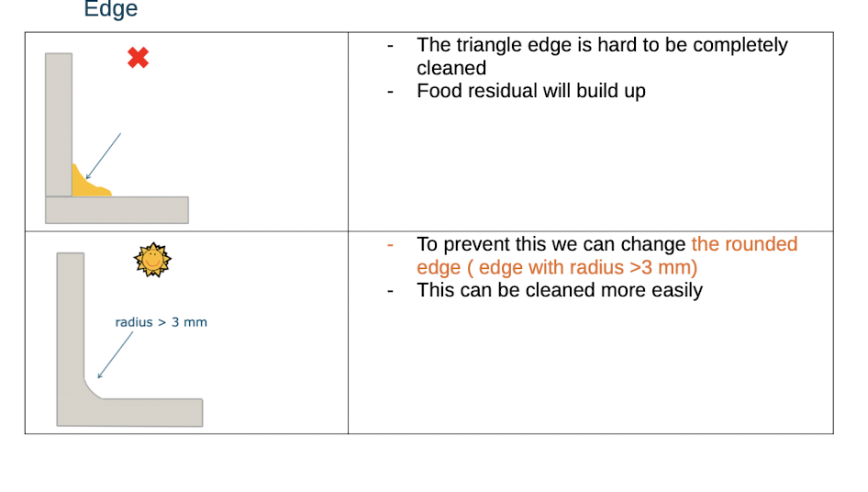Viewport: 868px width, 492px height.
Task: Click the smiling sun icon
Action: [x=152, y=259]
